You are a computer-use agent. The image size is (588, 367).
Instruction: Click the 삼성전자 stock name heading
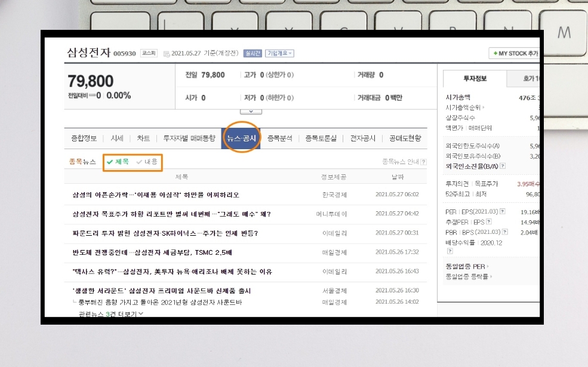(89, 52)
